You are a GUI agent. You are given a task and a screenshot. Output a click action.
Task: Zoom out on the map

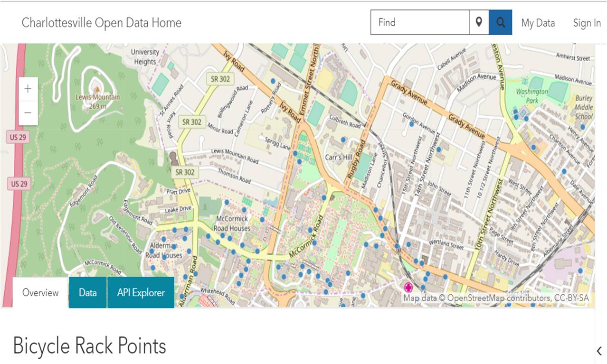(28, 113)
